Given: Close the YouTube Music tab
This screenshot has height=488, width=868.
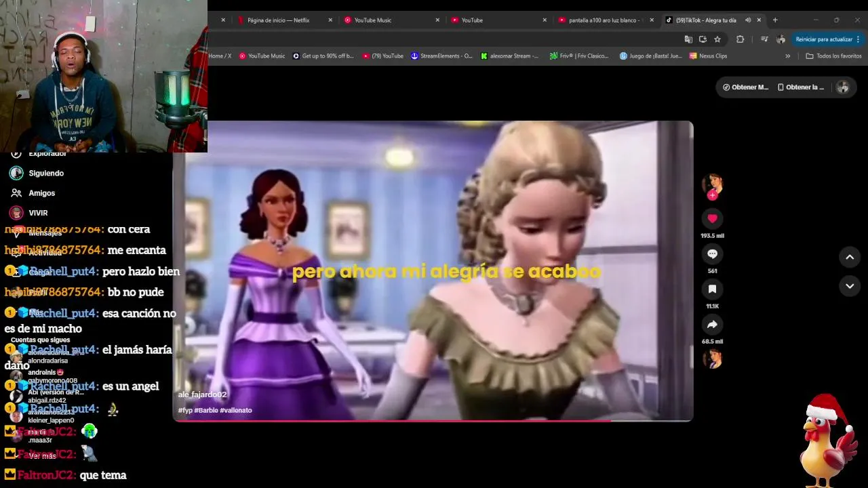Looking at the screenshot, I should [437, 20].
